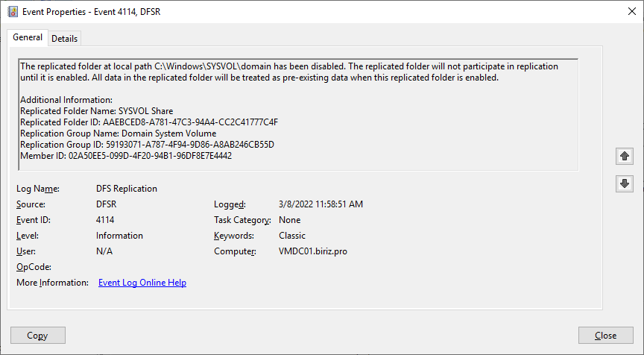Click the Logged timestamp 3/8/2022 11:58:51 AM
The width and height of the screenshot is (644, 355).
(x=321, y=204)
